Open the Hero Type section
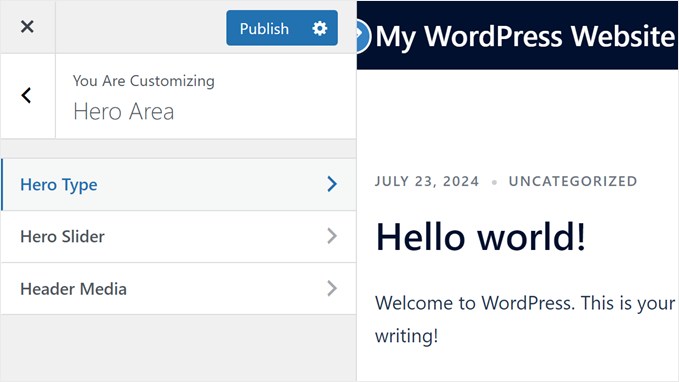679x382 pixels. [x=178, y=185]
